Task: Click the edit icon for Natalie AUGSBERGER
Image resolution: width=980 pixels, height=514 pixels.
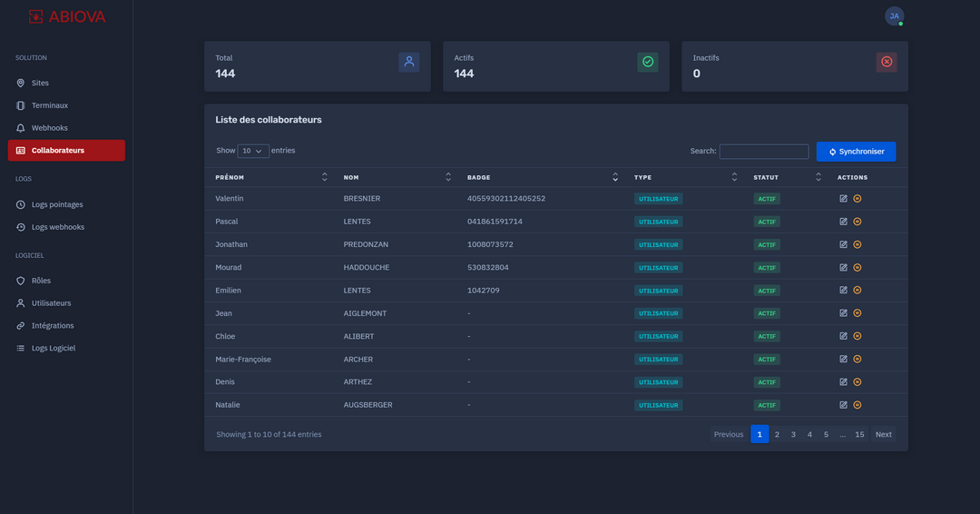Action: point(843,405)
